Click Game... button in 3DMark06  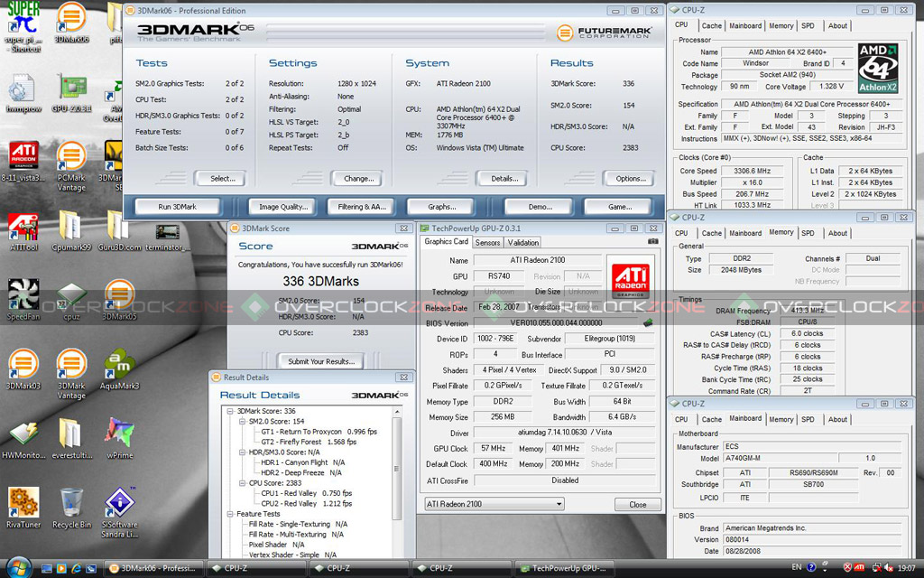tap(618, 207)
